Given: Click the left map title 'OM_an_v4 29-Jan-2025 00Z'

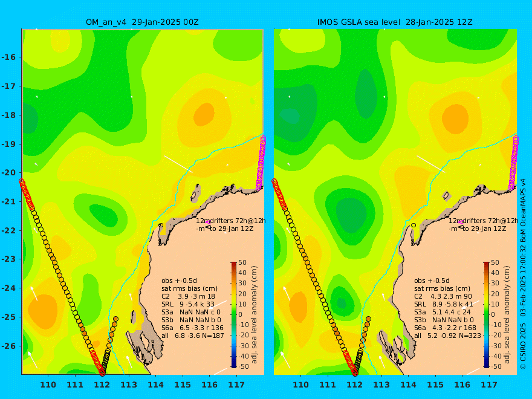Looking at the screenshot, I should [x=142, y=22].
